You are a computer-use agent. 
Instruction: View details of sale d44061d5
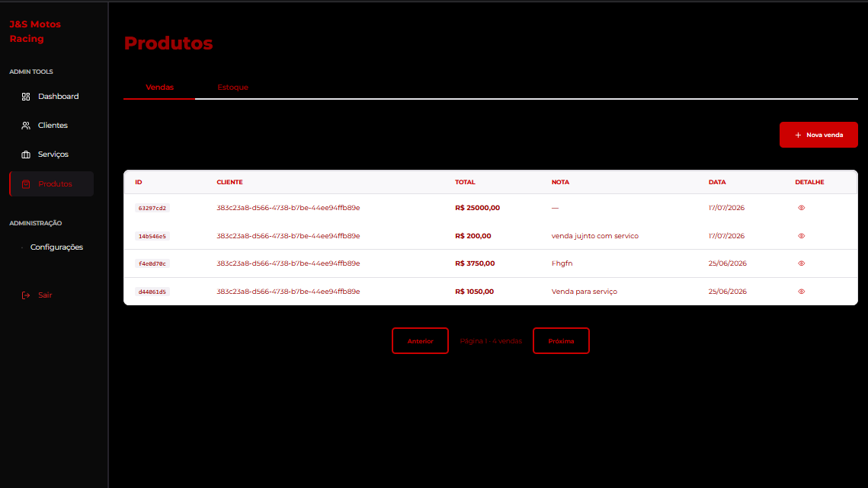coord(801,292)
